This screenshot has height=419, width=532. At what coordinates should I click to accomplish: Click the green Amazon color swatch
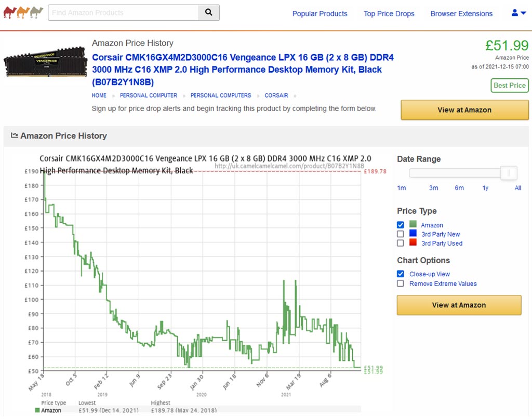[413, 224]
